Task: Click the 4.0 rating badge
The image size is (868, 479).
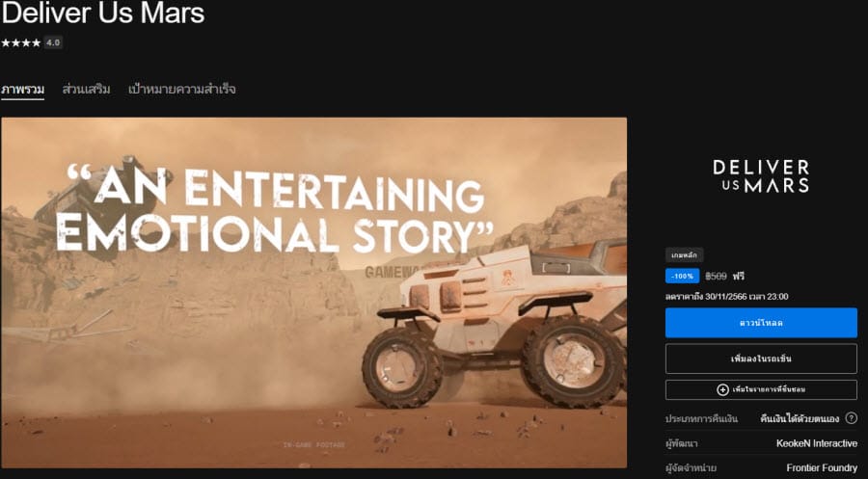Action: pyautogui.click(x=53, y=42)
